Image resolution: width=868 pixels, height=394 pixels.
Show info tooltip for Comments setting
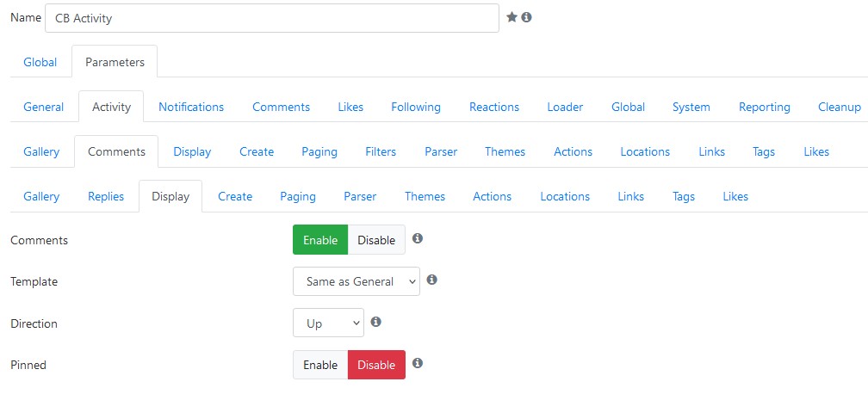tap(418, 238)
